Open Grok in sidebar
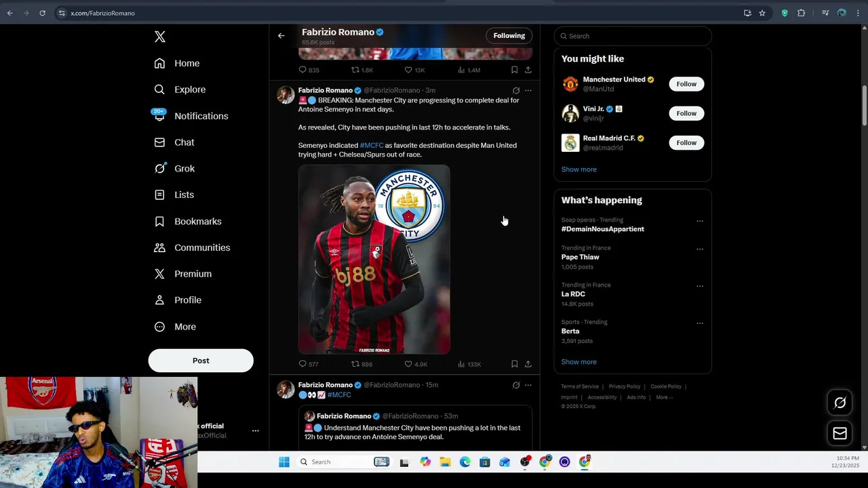This screenshot has height=488, width=868. click(174, 169)
